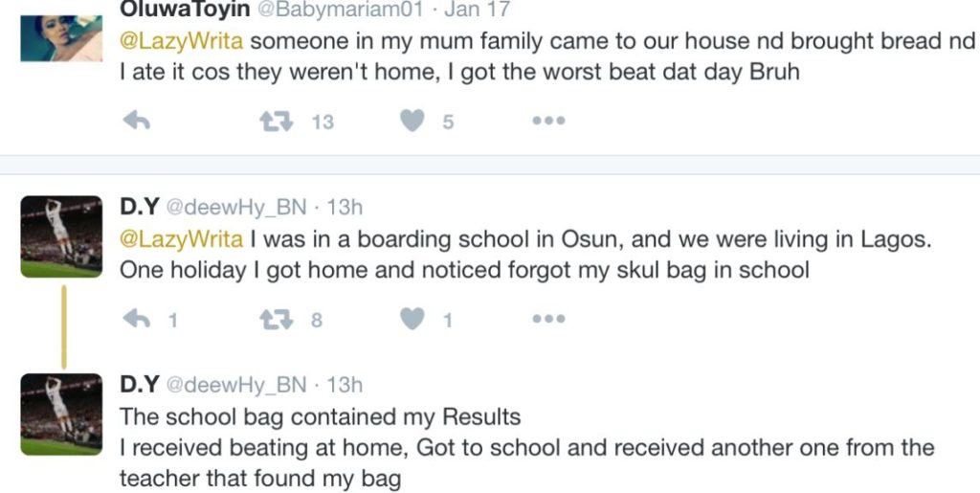This screenshot has height=493, width=980.
Task: View D.Y's avatar on the Results tweet
Action: click(x=60, y=415)
